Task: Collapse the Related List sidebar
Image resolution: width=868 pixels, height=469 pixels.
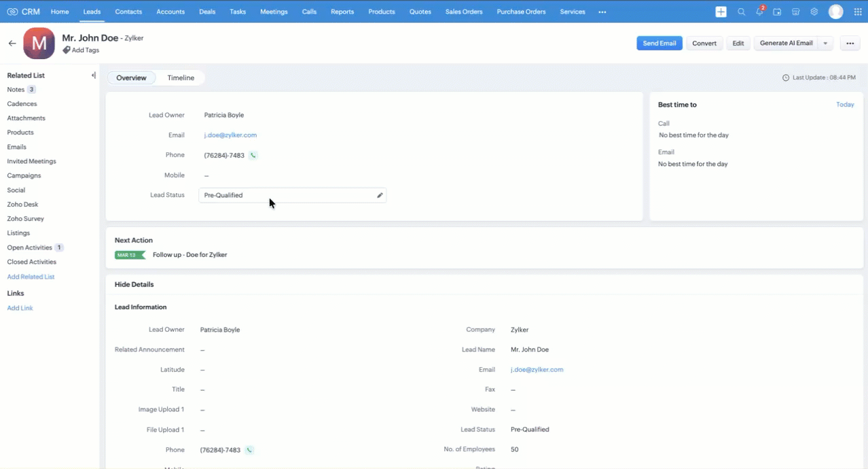Action: coord(93,75)
